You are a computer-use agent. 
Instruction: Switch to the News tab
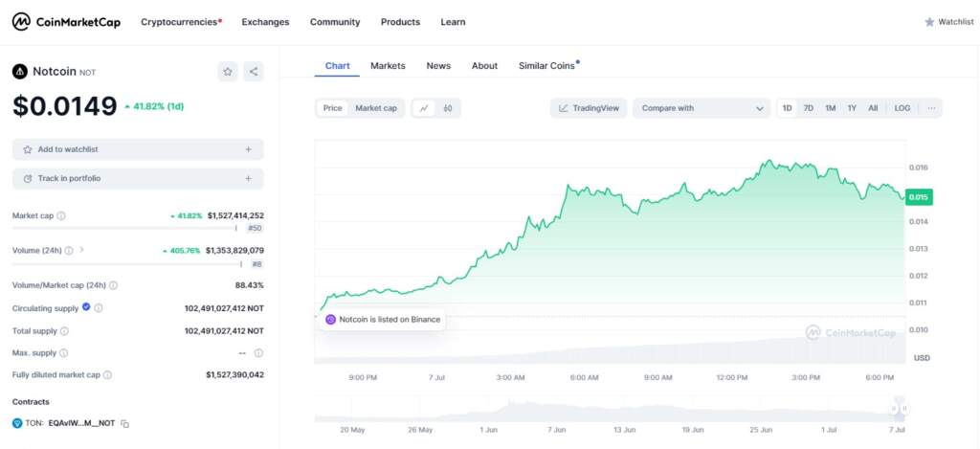pyautogui.click(x=438, y=66)
